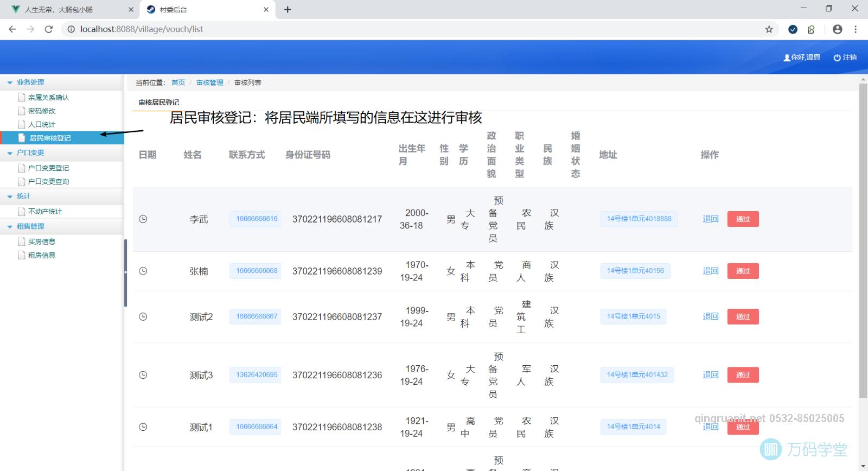This screenshot has height=471, width=868.
Task: Select 居民审核登记 in sidebar
Action: (62, 138)
